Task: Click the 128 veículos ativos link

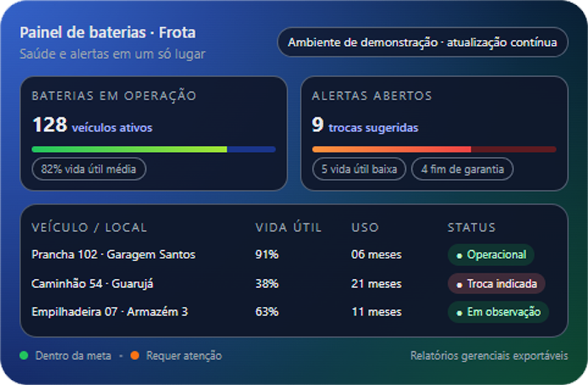Action: click(x=92, y=126)
